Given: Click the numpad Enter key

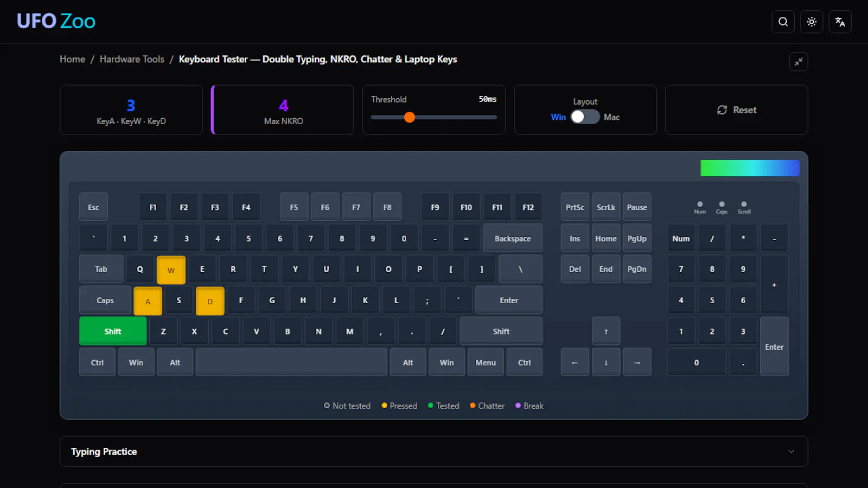Looking at the screenshot, I should click(x=774, y=346).
